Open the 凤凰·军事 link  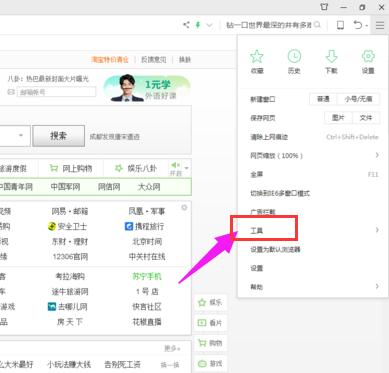tap(147, 211)
